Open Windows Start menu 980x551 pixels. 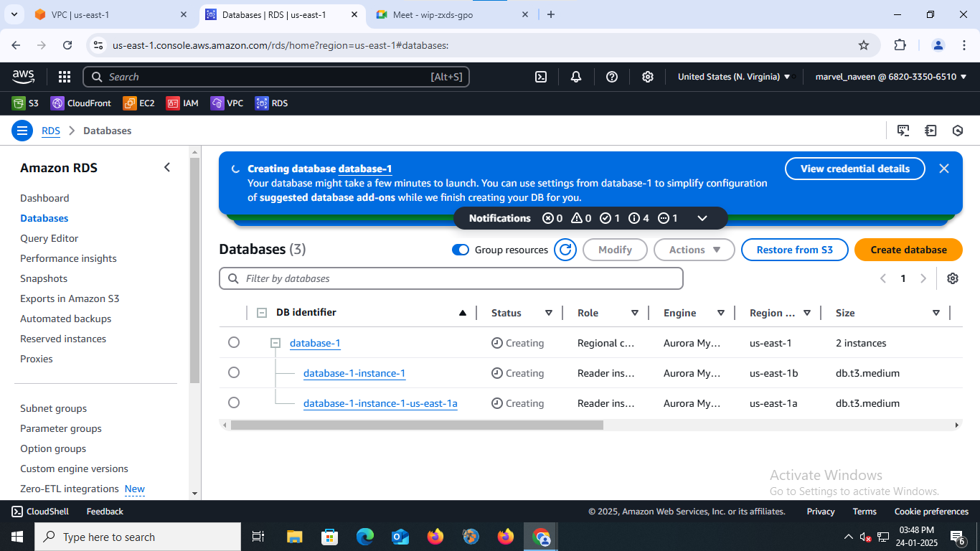(17, 537)
